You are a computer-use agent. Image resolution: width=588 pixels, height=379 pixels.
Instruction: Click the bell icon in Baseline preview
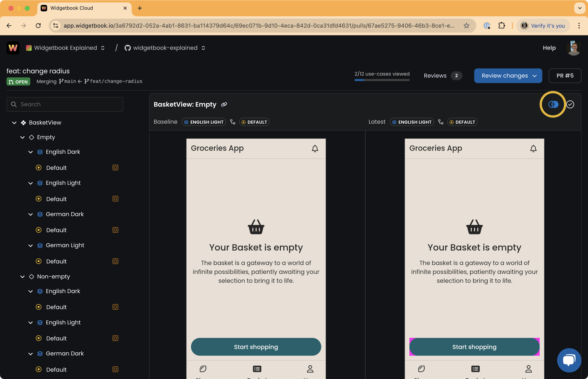tap(315, 148)
